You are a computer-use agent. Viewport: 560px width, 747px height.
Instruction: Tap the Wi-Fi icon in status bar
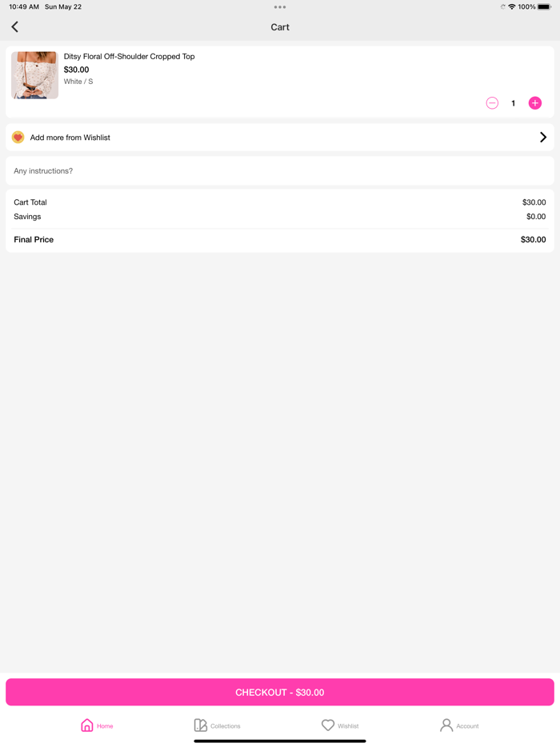point(512,7)
